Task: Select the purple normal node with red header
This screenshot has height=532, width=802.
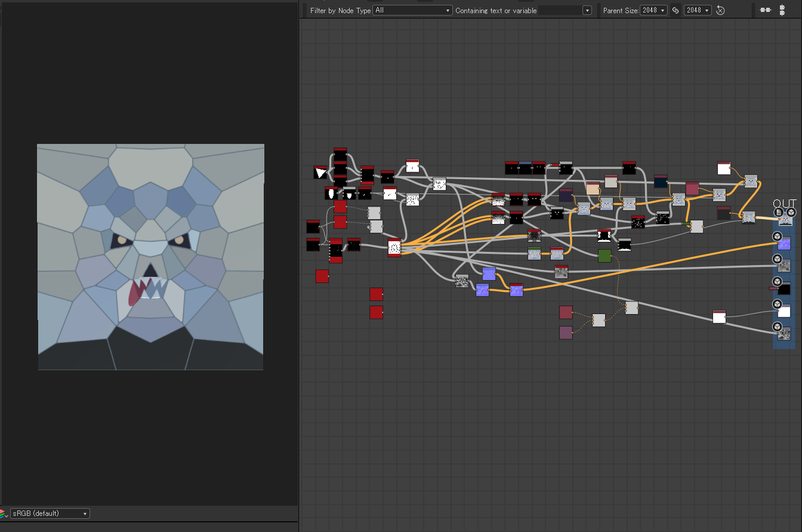Action: [515, 289]
